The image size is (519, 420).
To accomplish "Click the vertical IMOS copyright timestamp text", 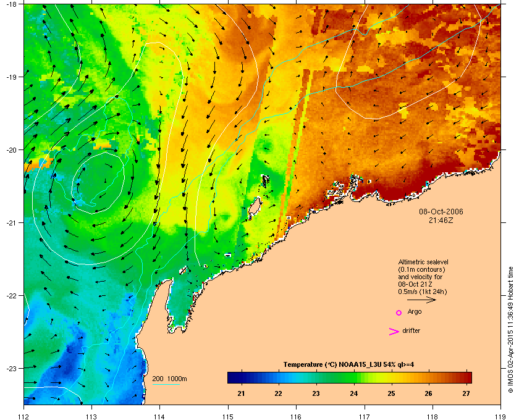I will pyautogui.click(x=510, y=330).
